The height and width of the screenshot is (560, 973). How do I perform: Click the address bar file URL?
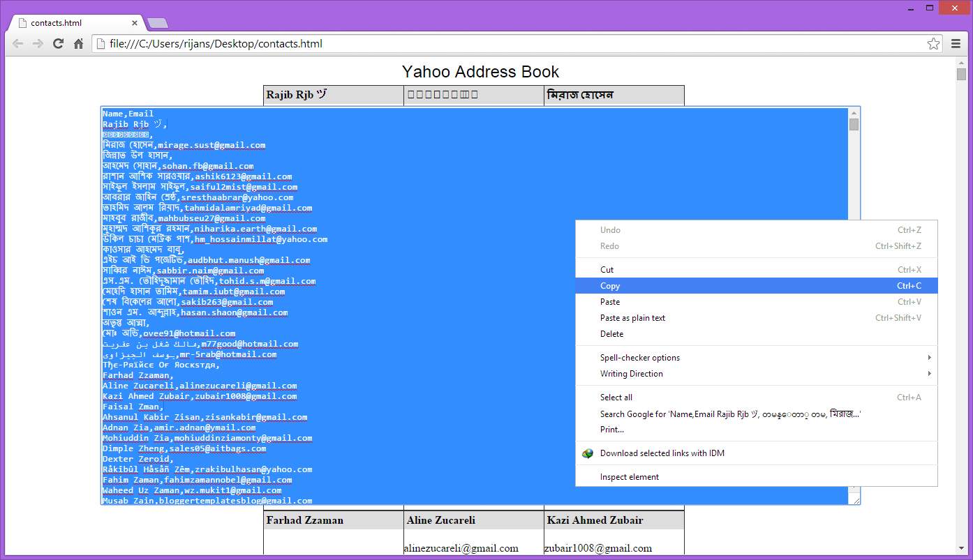coord(216,44)
